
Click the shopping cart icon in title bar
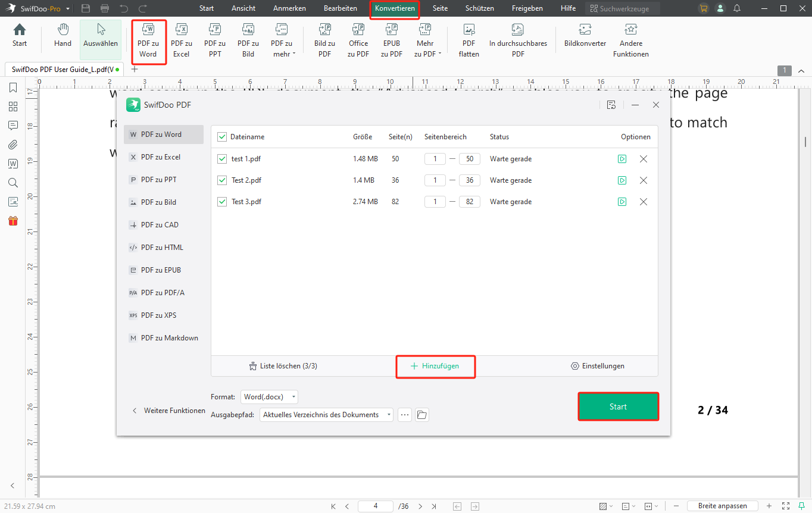point(704,8)
